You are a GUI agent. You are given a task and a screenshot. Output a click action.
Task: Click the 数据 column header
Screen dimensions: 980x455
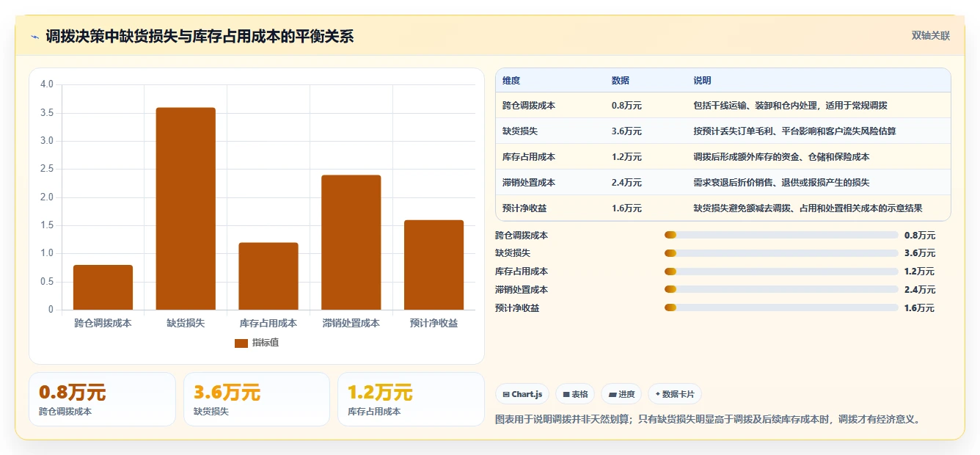tap(620, 81)
